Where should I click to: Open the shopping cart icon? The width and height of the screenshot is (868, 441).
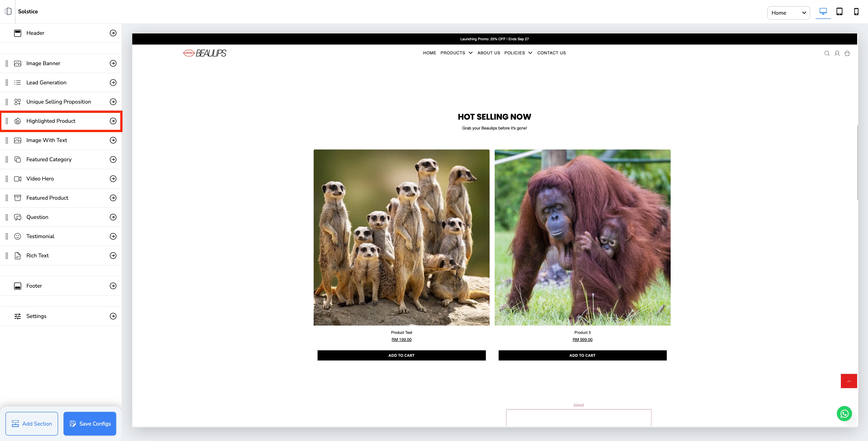point(847,53)
